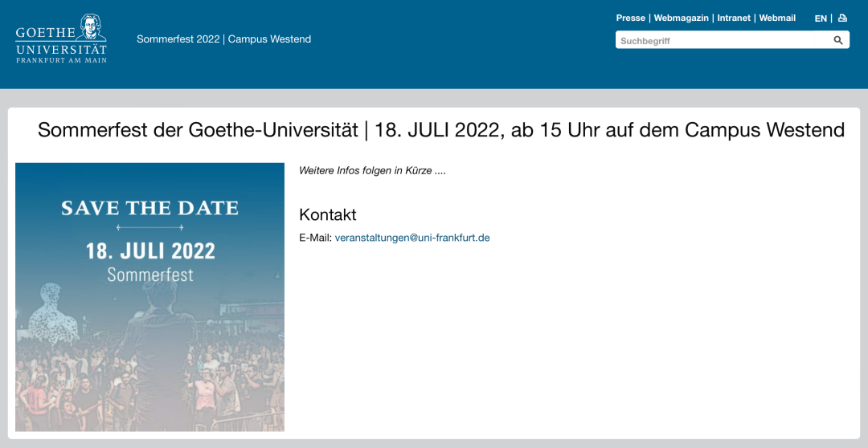Click the Sommerfest der Goethe-Universität headline

pos(441,130)
